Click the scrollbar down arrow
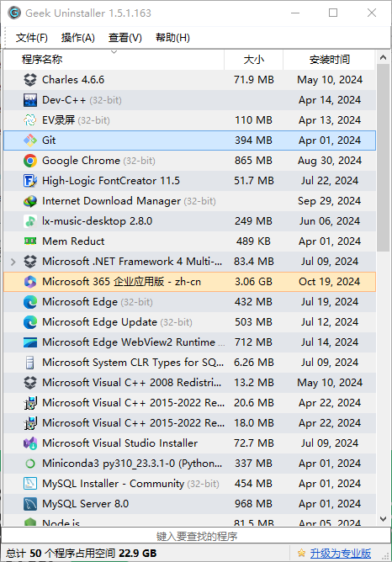Viewport: 392px width, 562px height. [383, 519]
